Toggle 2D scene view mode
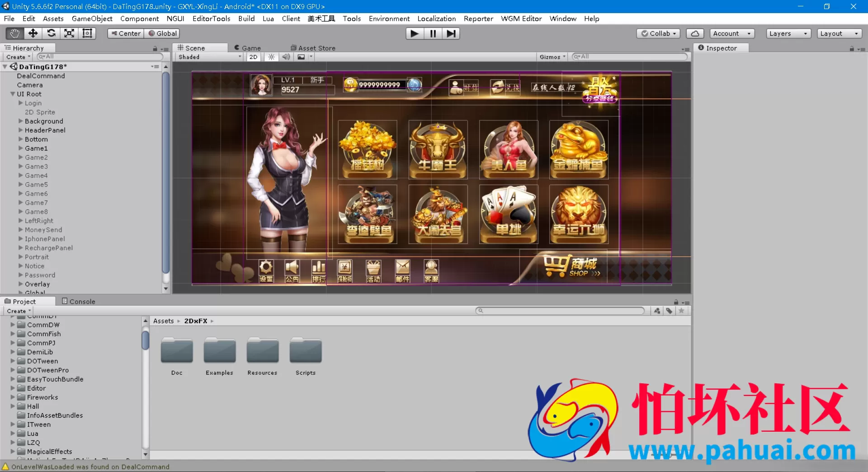The image size is (868, 472). tap(253, 57)
